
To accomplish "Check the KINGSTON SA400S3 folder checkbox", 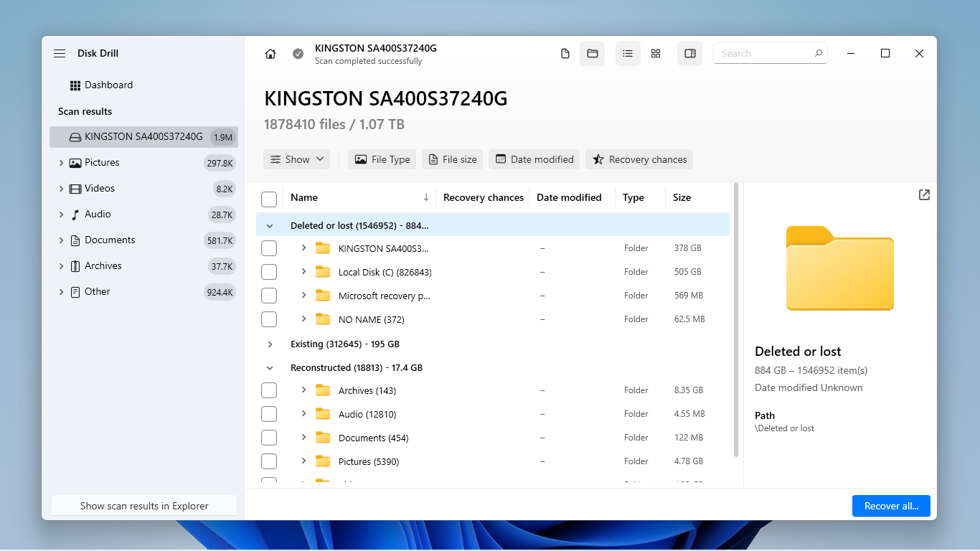I will tap(269, 248).
